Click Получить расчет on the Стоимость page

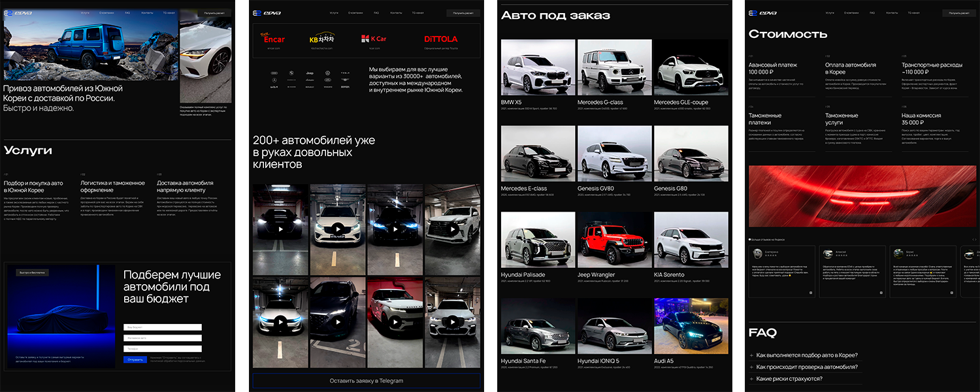[x=960, y=13]
